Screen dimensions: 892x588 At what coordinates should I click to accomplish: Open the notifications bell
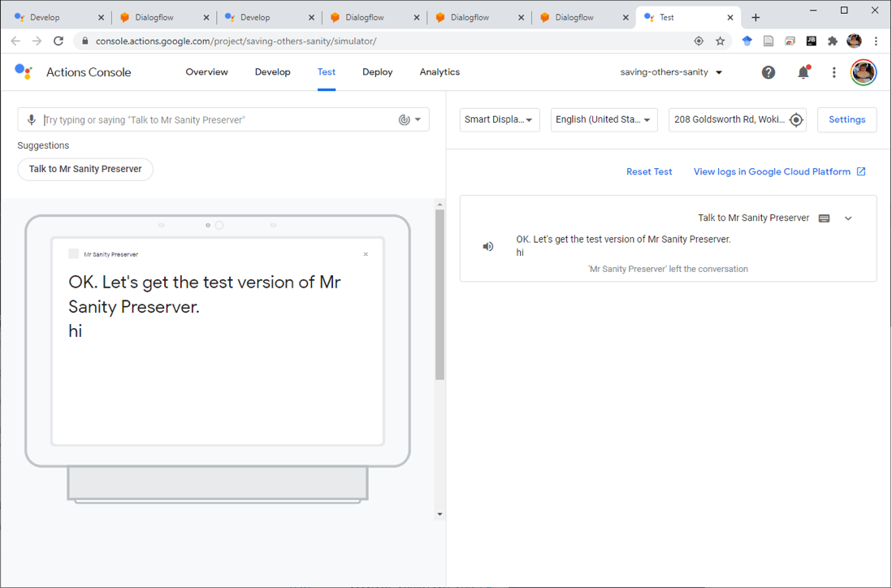803,72
